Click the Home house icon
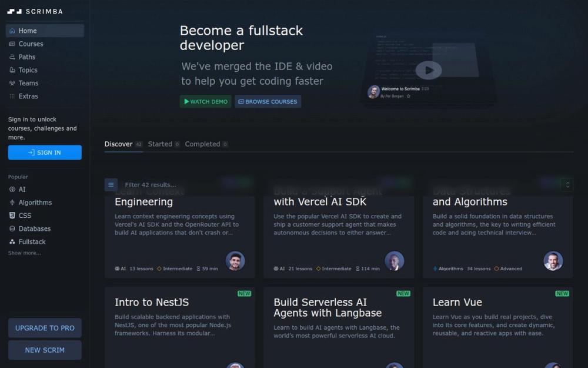588x368 pixels. tap(12, 31)
